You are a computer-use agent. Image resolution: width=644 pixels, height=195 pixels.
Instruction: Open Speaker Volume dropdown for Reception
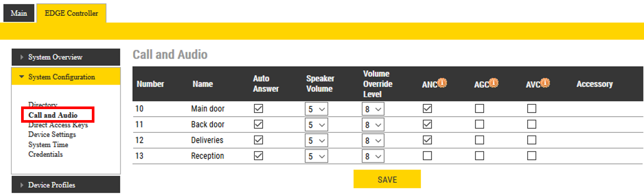point(316,156)
